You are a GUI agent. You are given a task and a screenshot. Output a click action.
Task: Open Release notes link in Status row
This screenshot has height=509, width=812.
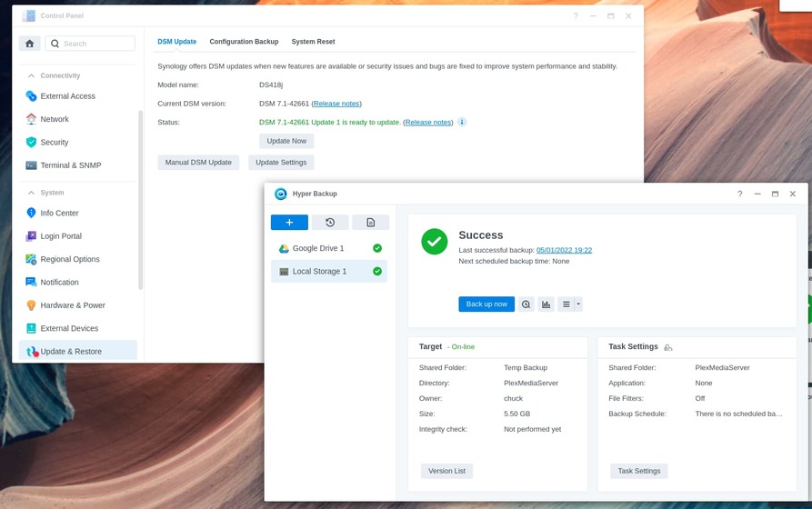[x=428, y=122]
